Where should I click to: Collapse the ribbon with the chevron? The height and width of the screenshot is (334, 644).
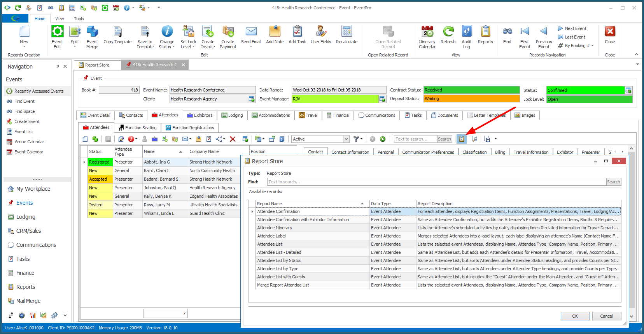(x=636, y=54)
